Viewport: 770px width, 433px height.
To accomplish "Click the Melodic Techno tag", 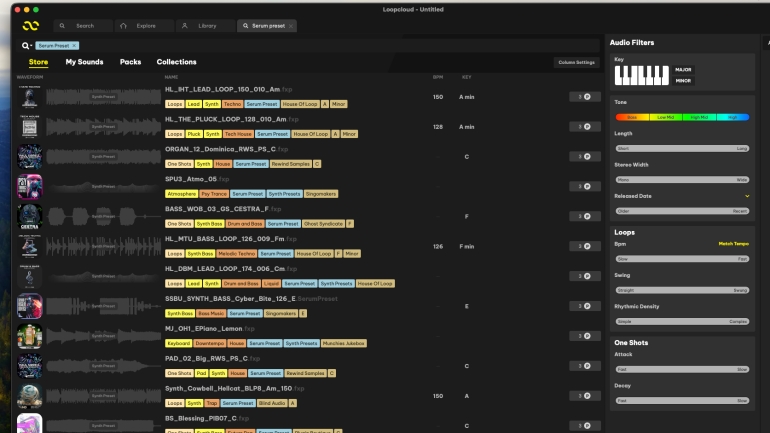I will coord(237,254).
